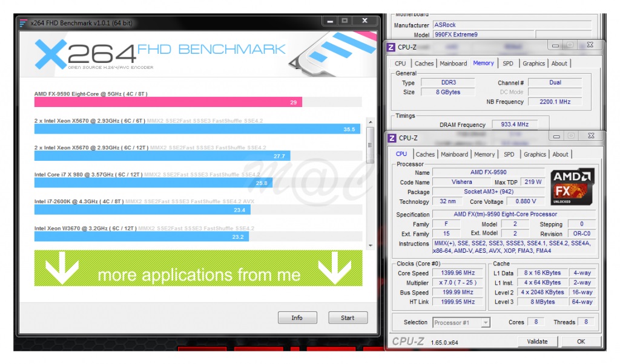
Task: Start the x264 benchmark
Action: coord(348,317)
